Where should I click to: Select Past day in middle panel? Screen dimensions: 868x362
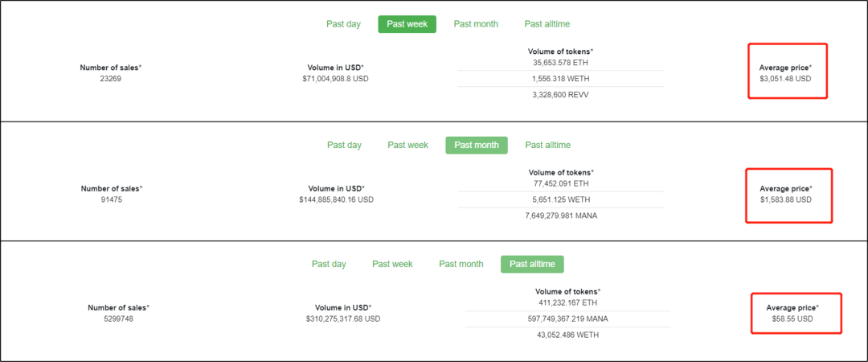[344, 145]
